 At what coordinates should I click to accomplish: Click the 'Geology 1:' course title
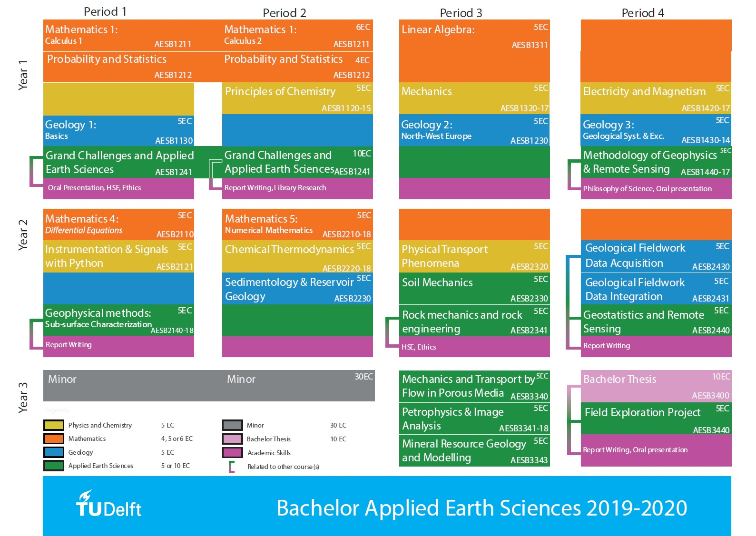(71, 125)
